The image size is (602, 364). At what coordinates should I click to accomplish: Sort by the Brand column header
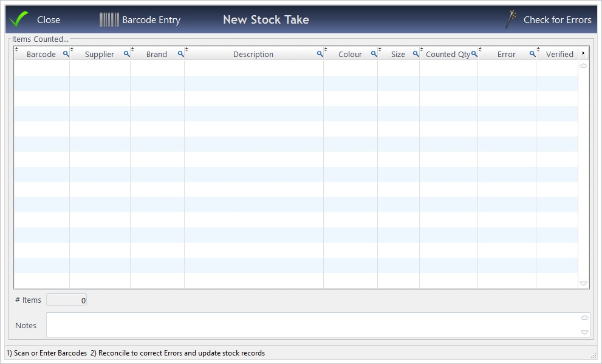point(157,55)
